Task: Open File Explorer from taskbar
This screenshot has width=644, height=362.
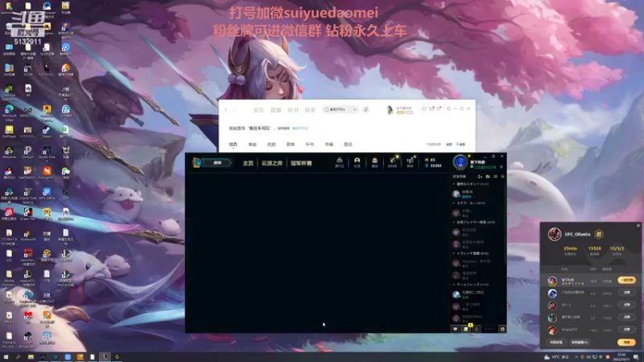Action: [x=31, y=357]
